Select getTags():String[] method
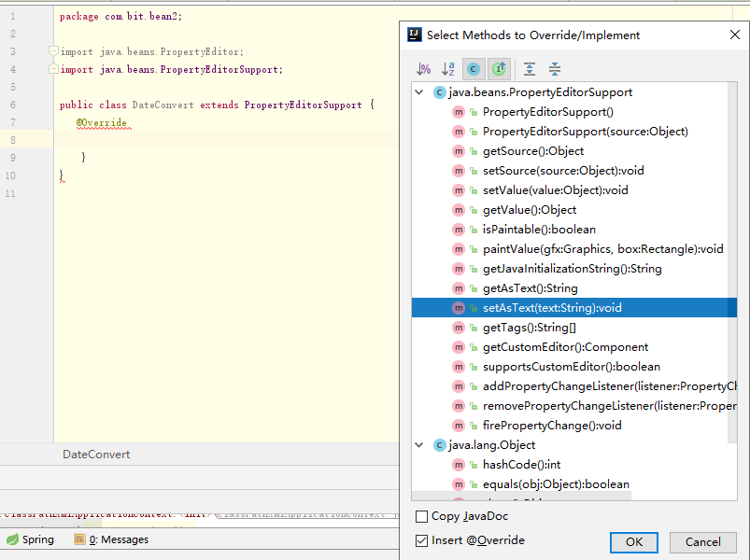This screenshot has height=560, width=750. coord(529,328)
